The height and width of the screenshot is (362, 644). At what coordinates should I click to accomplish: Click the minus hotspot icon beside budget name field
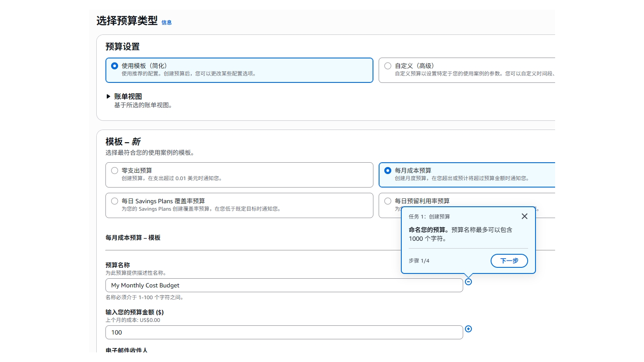click(468, 282)
